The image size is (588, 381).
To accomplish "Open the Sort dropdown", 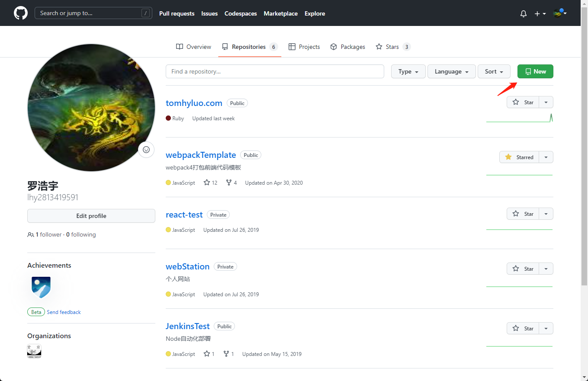I will [494, 71].
